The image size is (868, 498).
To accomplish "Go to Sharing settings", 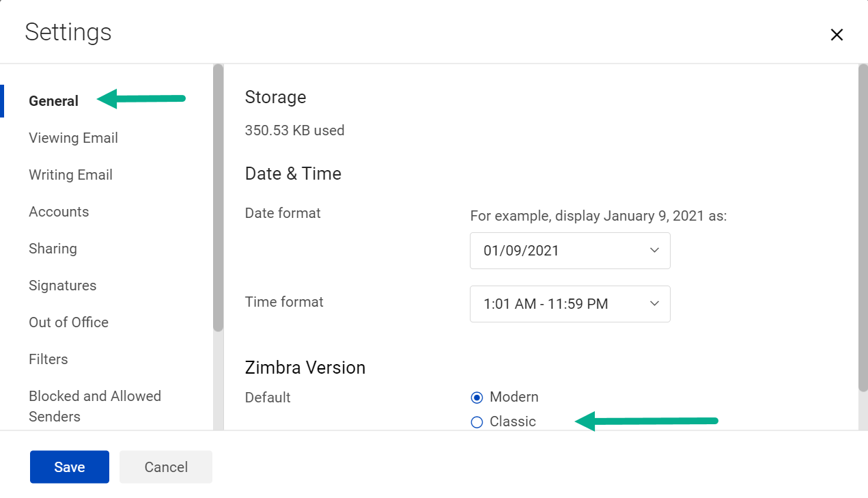I will click(x=53, y=248).
